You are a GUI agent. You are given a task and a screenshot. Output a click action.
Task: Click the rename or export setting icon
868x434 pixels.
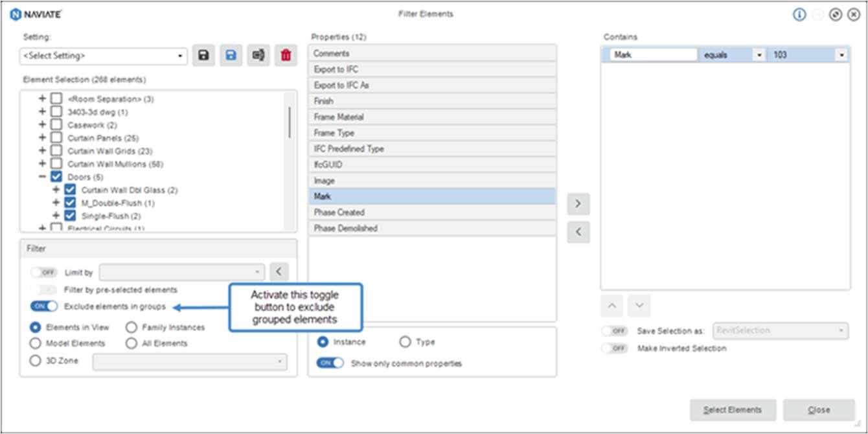(x=258, y=56)
